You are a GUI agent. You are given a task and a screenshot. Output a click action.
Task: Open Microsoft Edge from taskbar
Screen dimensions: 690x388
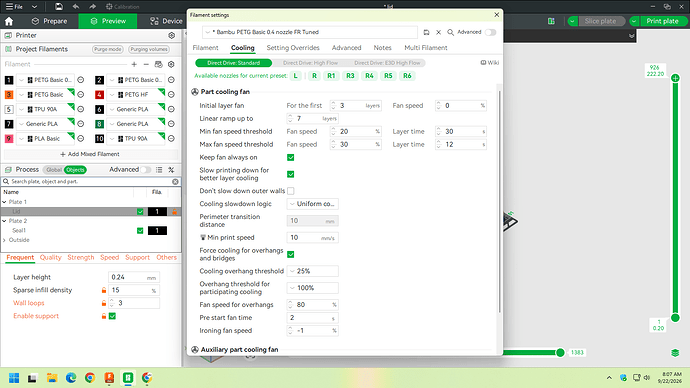tap(71, 378)
